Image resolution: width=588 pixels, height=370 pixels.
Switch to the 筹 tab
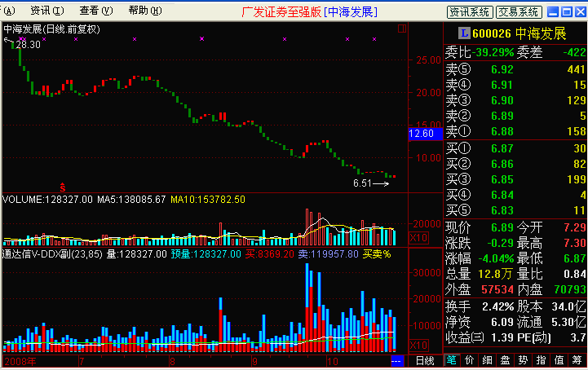pyautogui.click(x=577, y=361)
